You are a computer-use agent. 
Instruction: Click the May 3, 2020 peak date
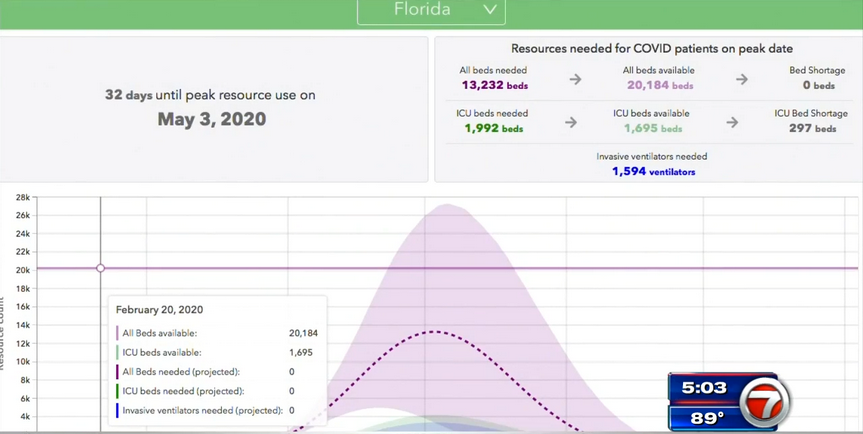click(211, 119)
